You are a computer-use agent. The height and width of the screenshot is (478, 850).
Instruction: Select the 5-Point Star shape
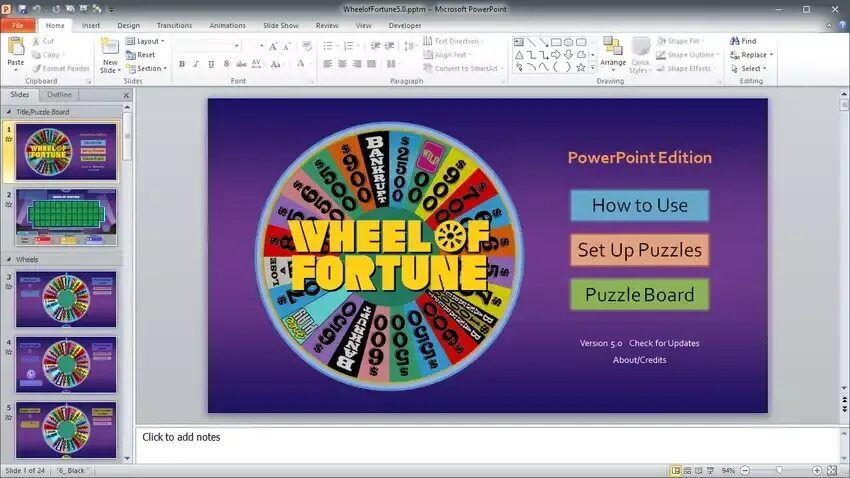[x=581, y=67]
